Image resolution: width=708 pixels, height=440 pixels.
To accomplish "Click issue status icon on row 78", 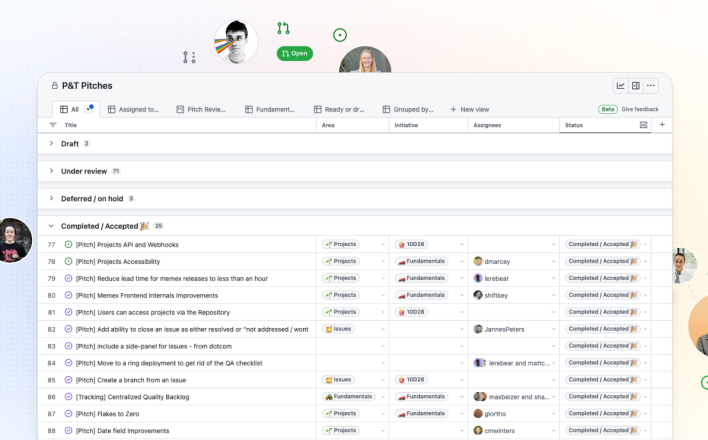I will pos(68,261).
